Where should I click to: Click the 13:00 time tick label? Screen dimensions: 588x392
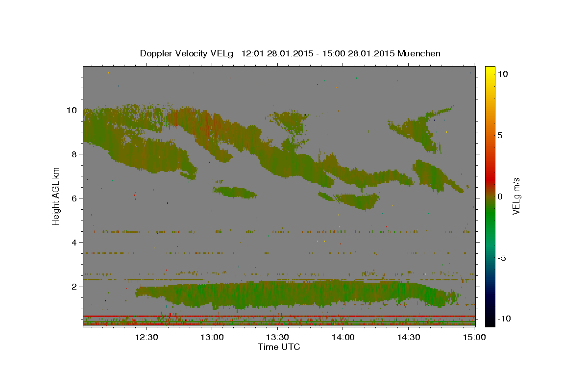213,337
